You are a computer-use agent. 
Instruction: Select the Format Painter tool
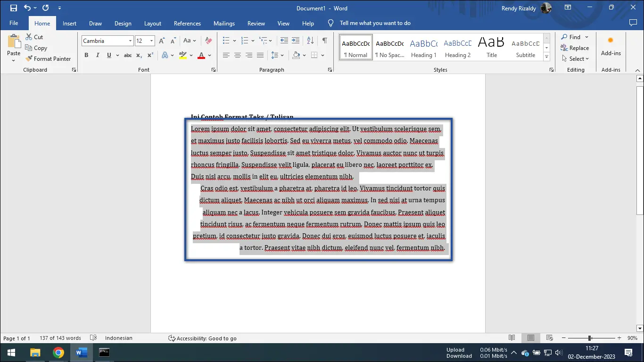(49, 58)
